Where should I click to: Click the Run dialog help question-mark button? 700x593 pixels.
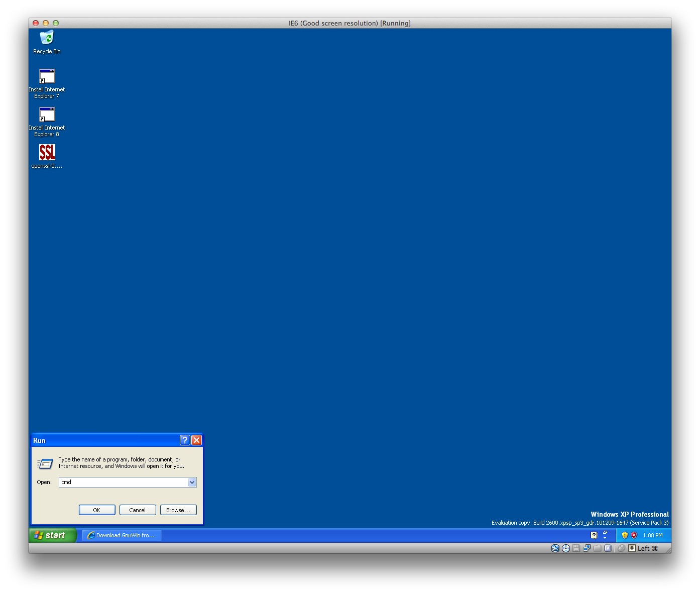pos(185,440)
